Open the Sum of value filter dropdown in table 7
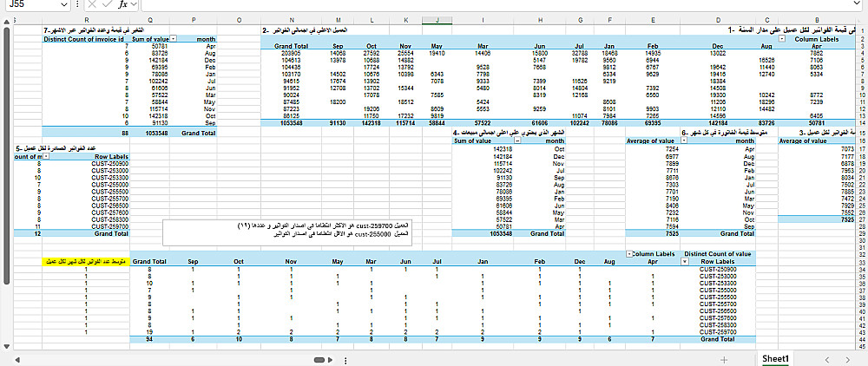Screen dimensions: 868x366 (174, 39)
